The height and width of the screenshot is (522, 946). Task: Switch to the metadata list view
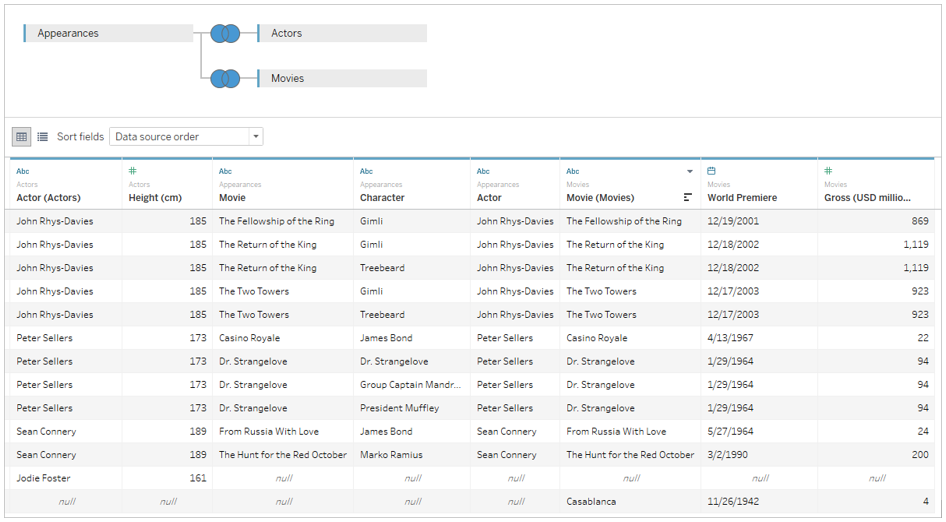point(43,136)
